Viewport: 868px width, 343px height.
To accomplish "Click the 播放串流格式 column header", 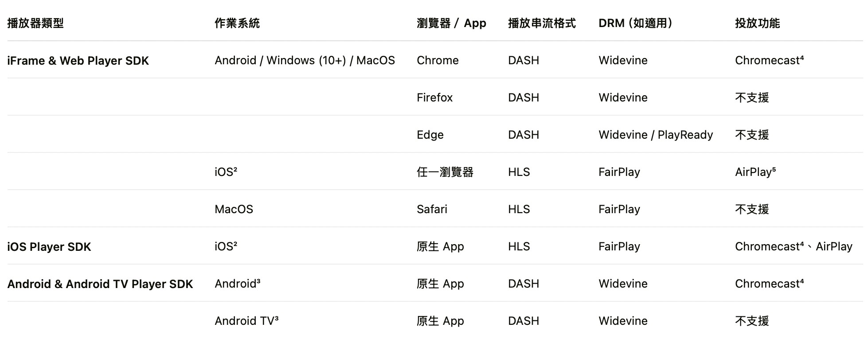I will [542, 23].
